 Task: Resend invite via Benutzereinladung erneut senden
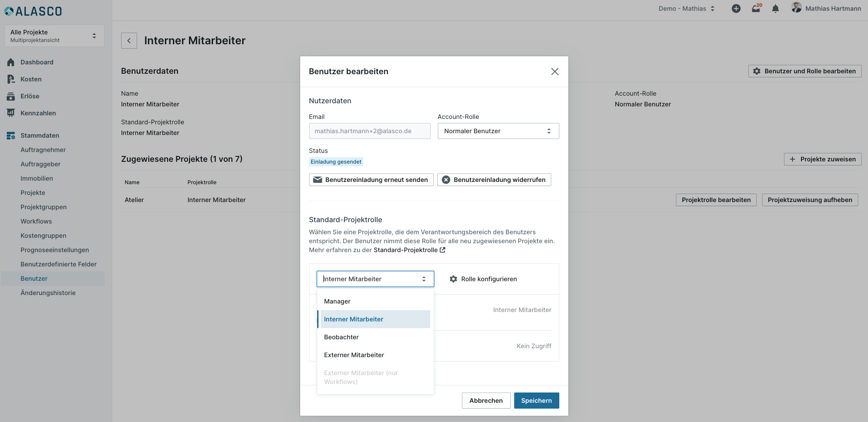click(x=371, y=180)
